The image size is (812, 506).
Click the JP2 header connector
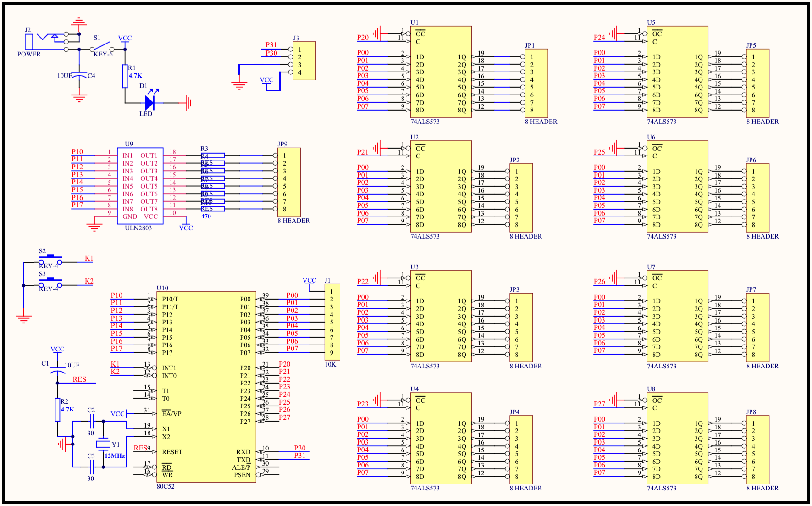tap(521, 198)
